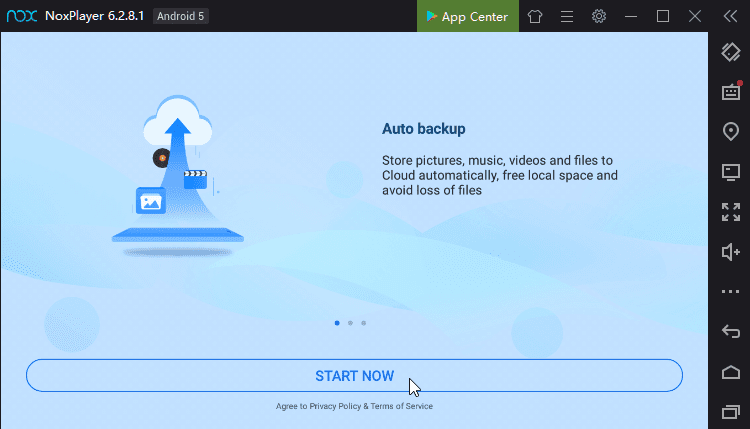Click the NoxPlayer 6.2.8.1 title text
This screenshot has width=750, height=429.
pyautogui.click(x=94, y=16)
